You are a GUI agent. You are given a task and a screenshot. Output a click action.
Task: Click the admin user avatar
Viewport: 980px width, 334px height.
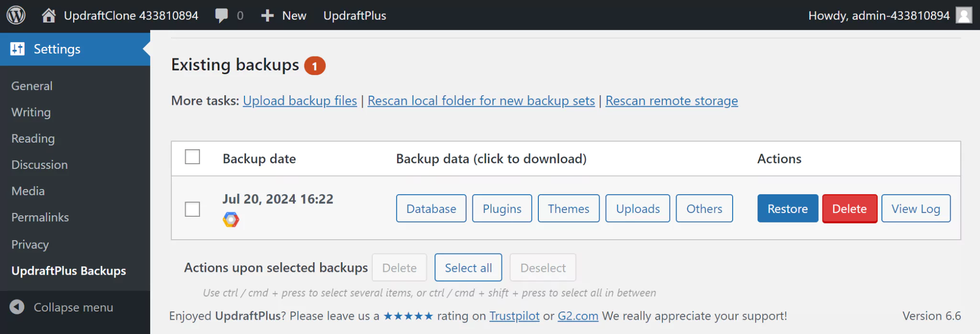pos(963,15)
